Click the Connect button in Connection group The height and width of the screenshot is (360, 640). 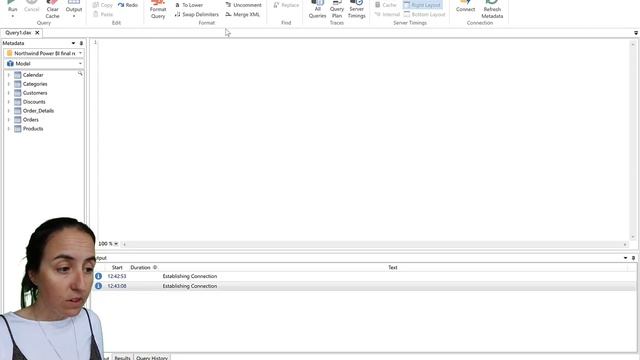click(x=465, y=7)
